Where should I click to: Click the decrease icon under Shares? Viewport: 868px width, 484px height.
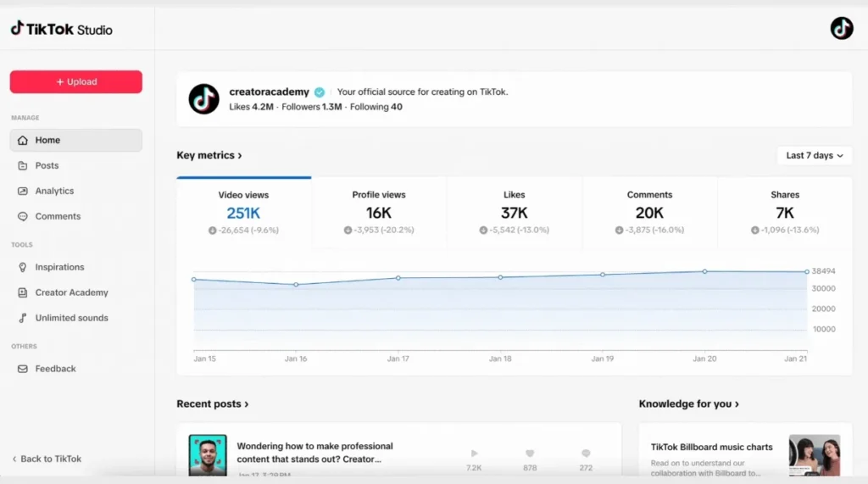point(754,230)
